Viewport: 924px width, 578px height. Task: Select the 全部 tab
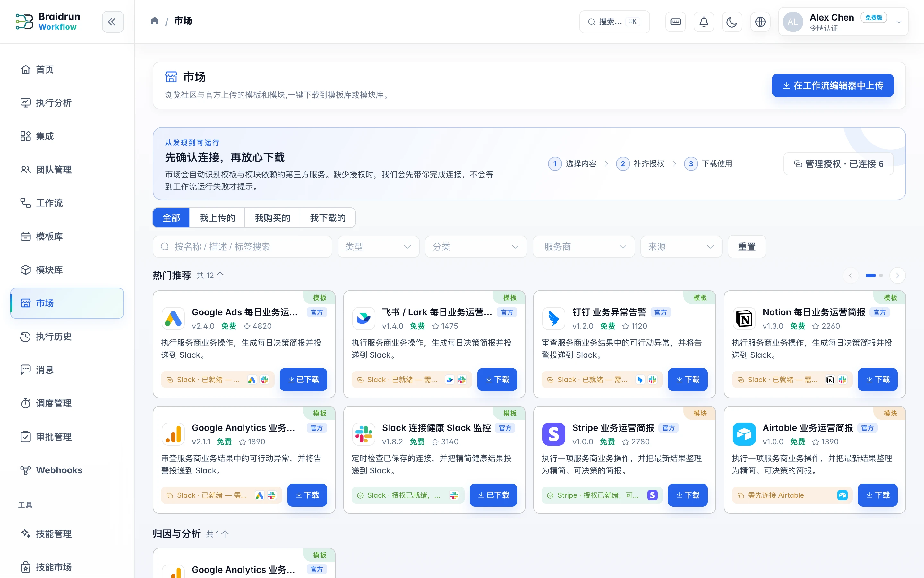coord(171,218)
